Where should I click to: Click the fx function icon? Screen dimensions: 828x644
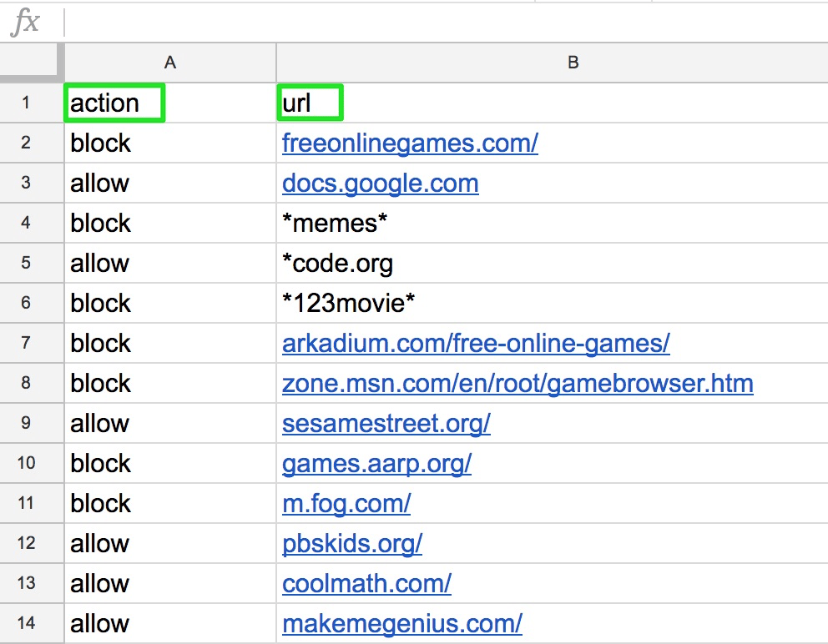click(25, 23)
